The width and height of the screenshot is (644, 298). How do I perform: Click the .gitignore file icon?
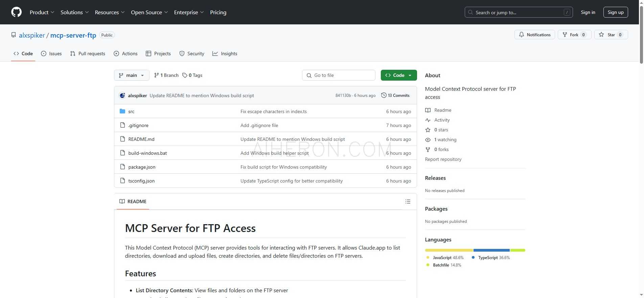pos(122,125)
